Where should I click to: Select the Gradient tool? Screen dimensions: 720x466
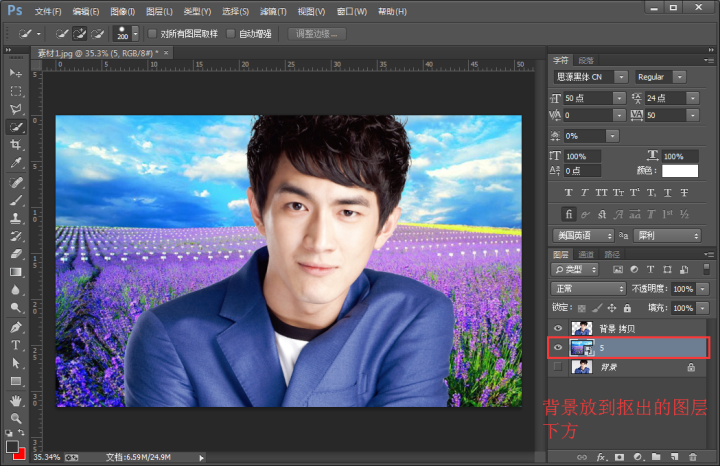pos(16,272)
